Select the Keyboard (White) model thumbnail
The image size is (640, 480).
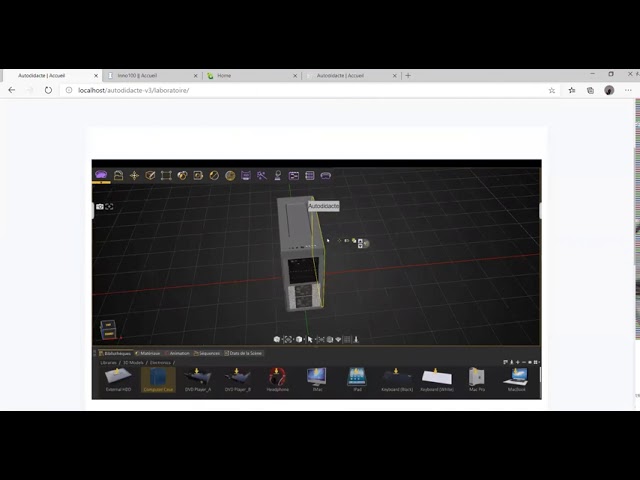(x=437, y=380)
